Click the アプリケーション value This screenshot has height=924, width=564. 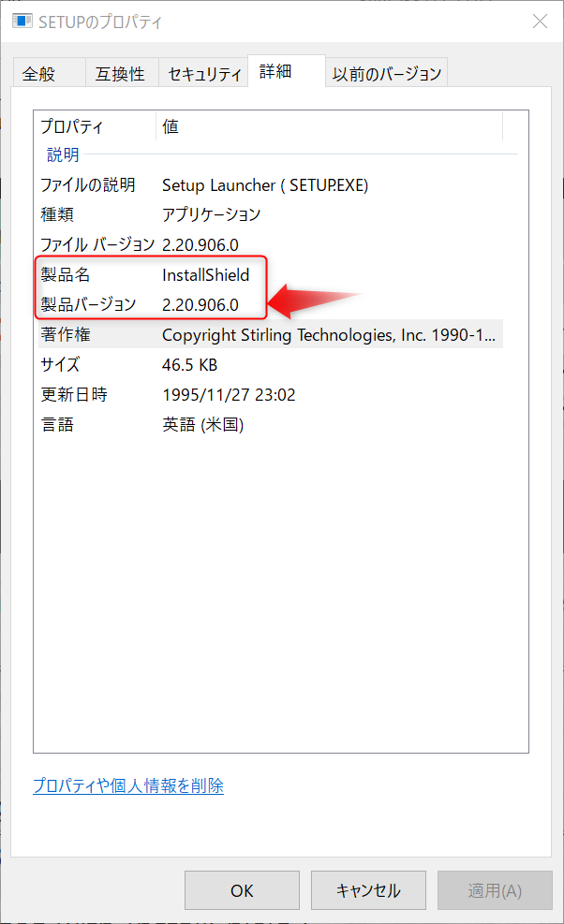click(211, 214)
